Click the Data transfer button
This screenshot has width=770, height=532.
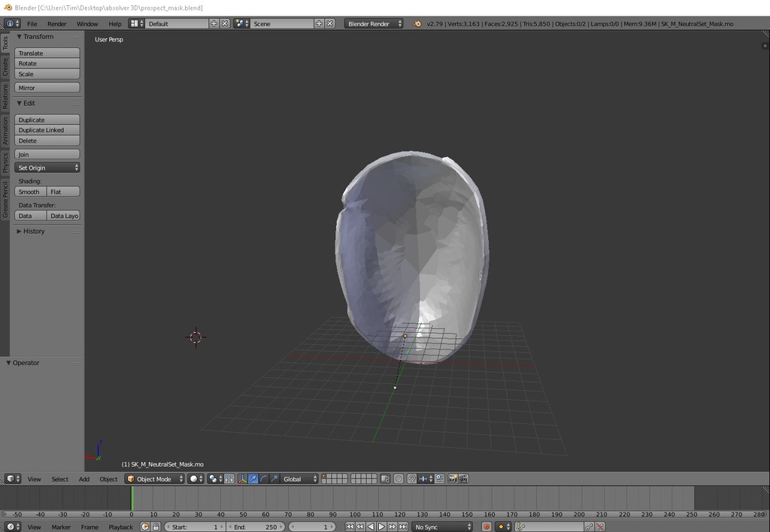[x=30, y=216]
